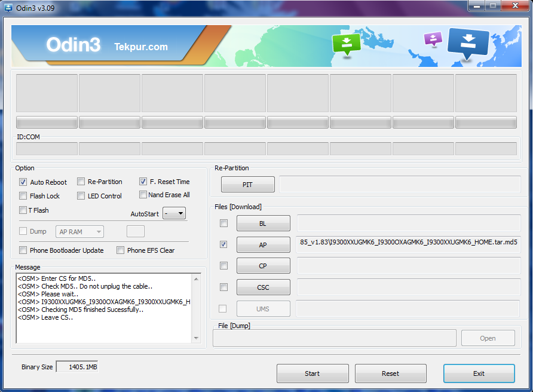Close the Odin3 window
The image size is (533, 392).
(x=515, y=6)
